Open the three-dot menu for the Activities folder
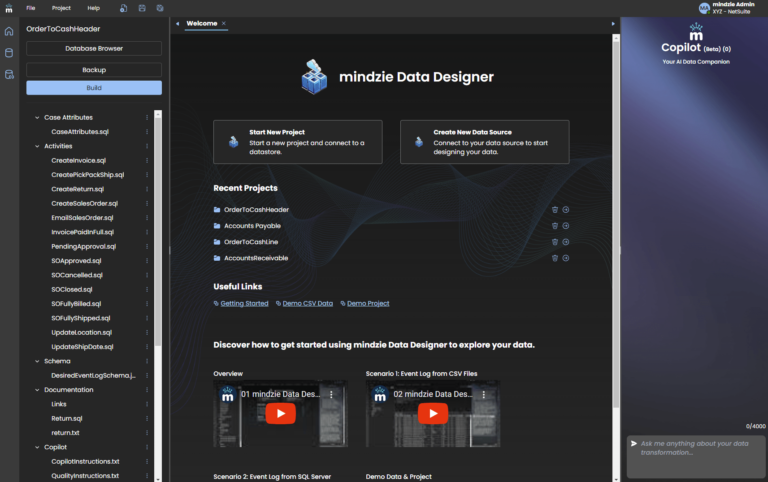This screenshot has width=768, height=482. (x=147, y=146)
